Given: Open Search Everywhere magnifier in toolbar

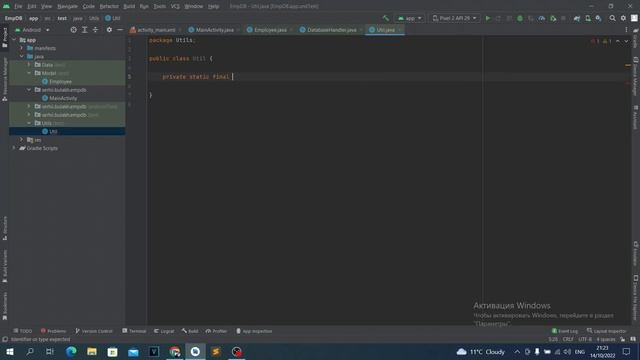Looking at the screenshot, I should (612, 18).
